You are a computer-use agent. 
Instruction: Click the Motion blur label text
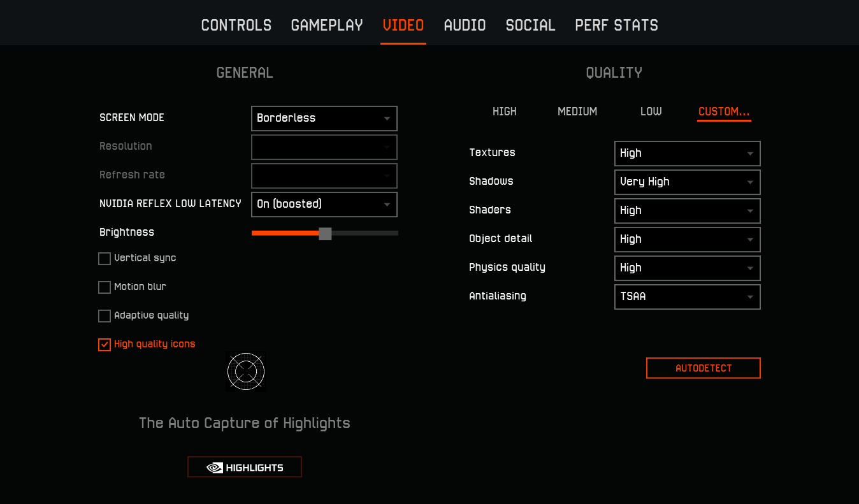pos(140,287)
